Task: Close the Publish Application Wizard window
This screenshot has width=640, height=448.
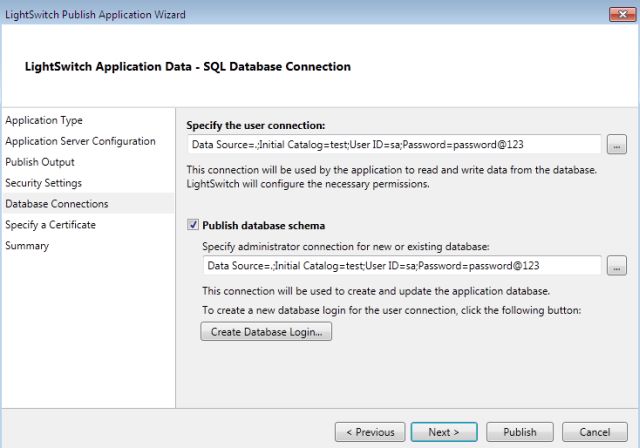Action: point(622,14)
